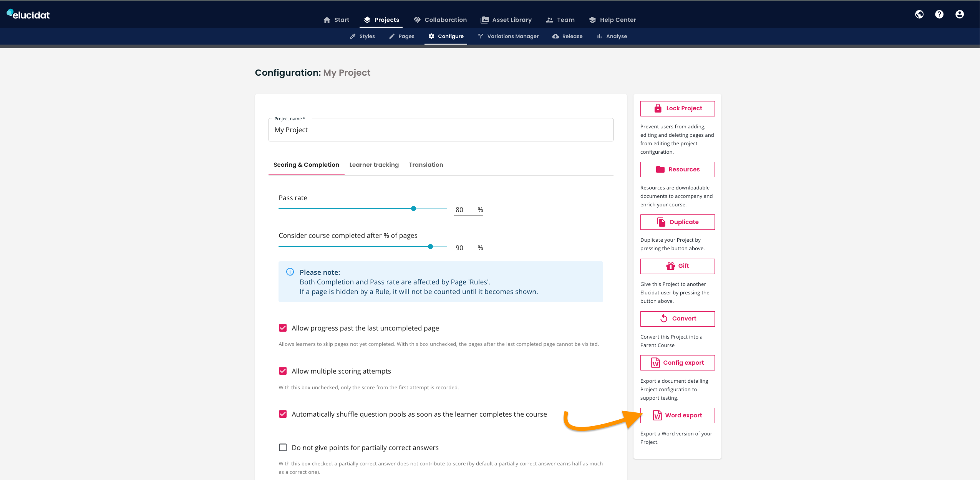Click the completion 90 percent field
The width and height of the screenshot is (980, 480).
468,248
